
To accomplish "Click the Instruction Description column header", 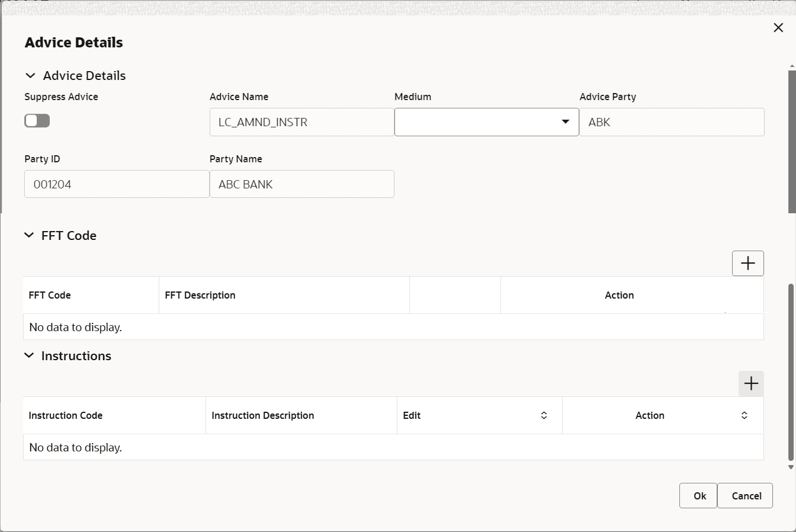I will coord(301,415).
